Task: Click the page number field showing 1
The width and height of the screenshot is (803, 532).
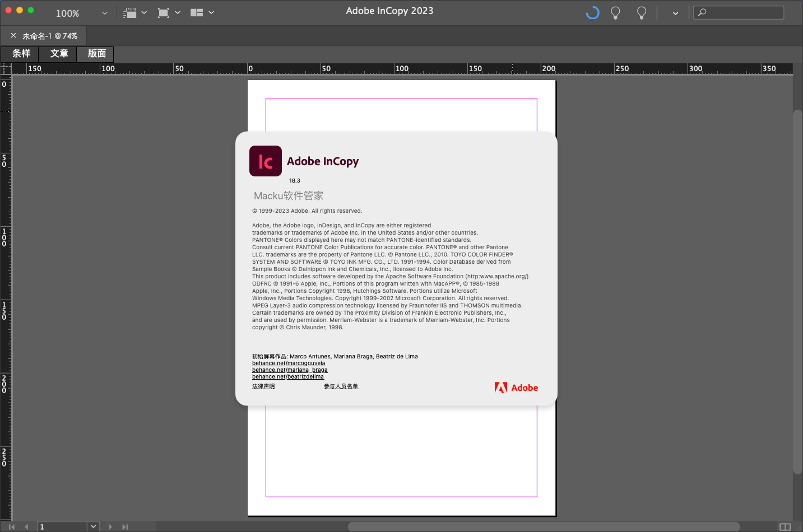Action: click(62, 527)
